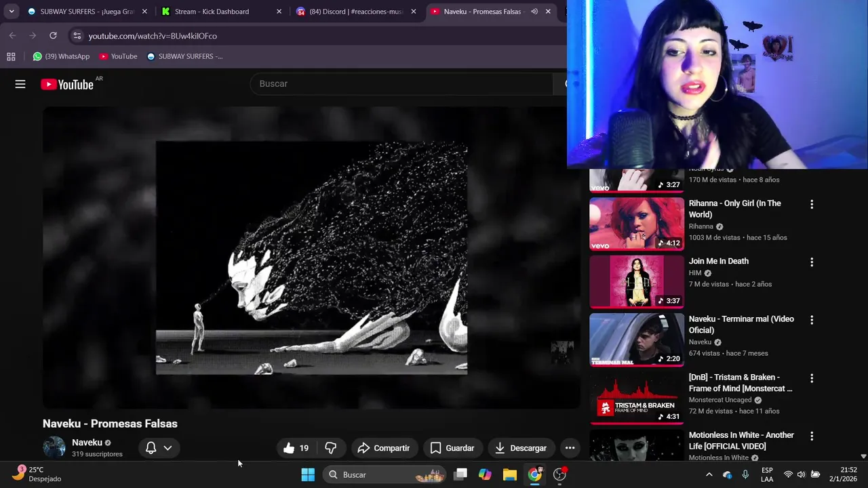Screen dimensions: 868x488
Task: Open Rihanna Only Girl video thumbnail
Action: click(x=637, y=224)
